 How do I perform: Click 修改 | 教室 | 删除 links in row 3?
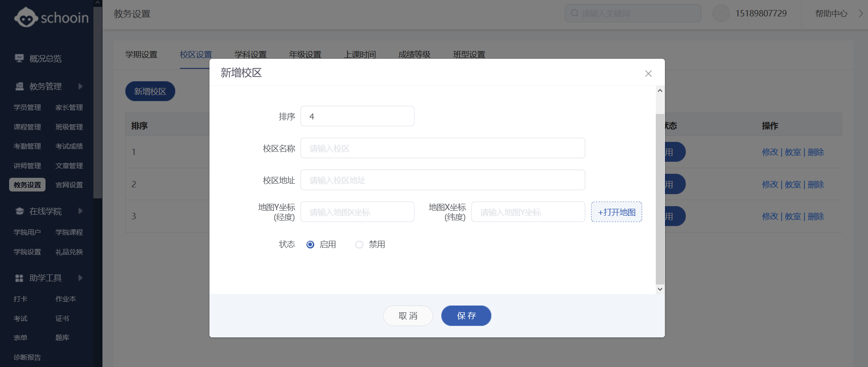click(x=793, y=217)
